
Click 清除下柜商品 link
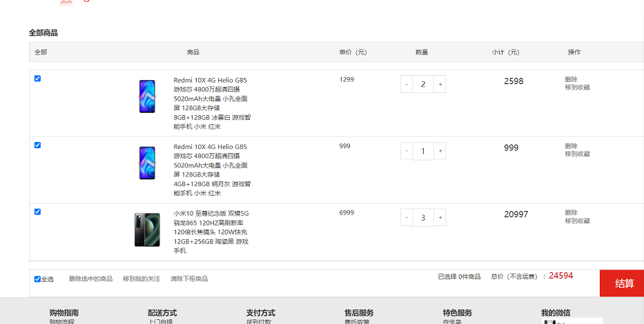pyautogui.click(x=189, y=279)
